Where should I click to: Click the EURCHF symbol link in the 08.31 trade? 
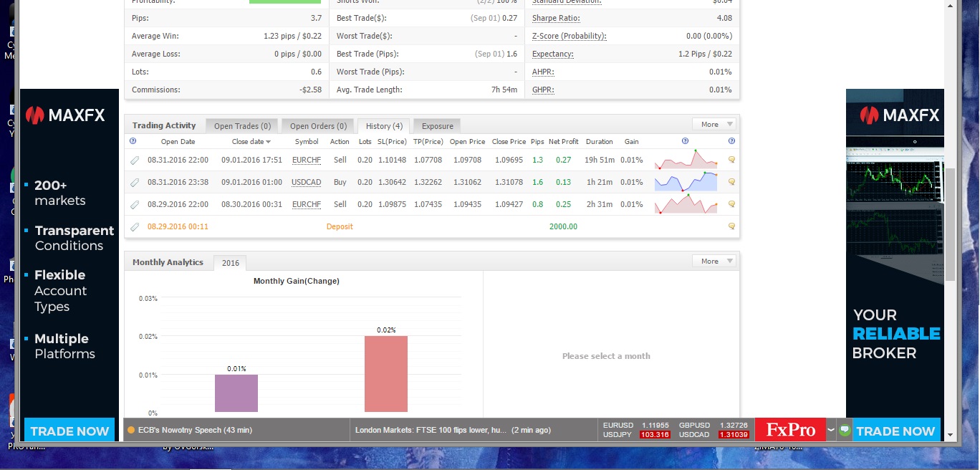coord(307,160)
